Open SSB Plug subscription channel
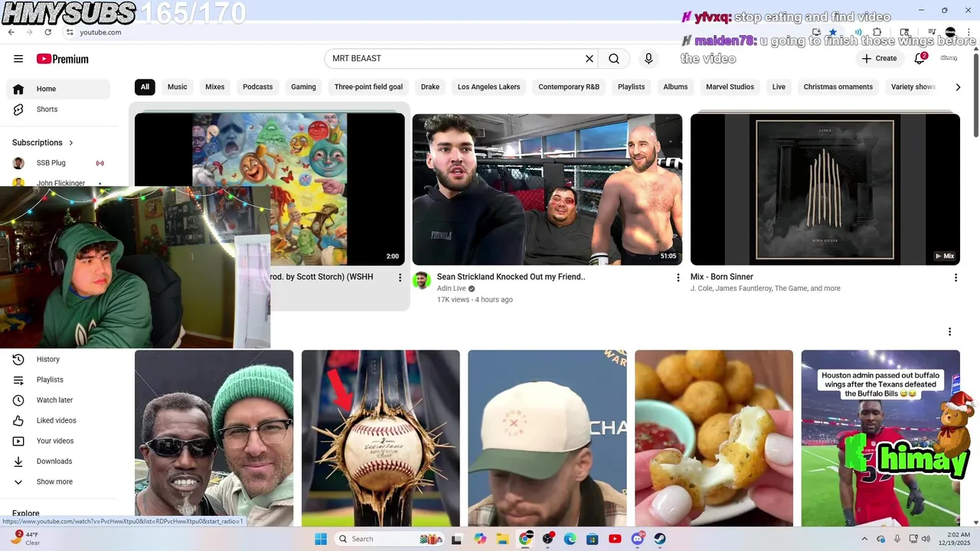The image size is (980, 551). click(58, 163)
